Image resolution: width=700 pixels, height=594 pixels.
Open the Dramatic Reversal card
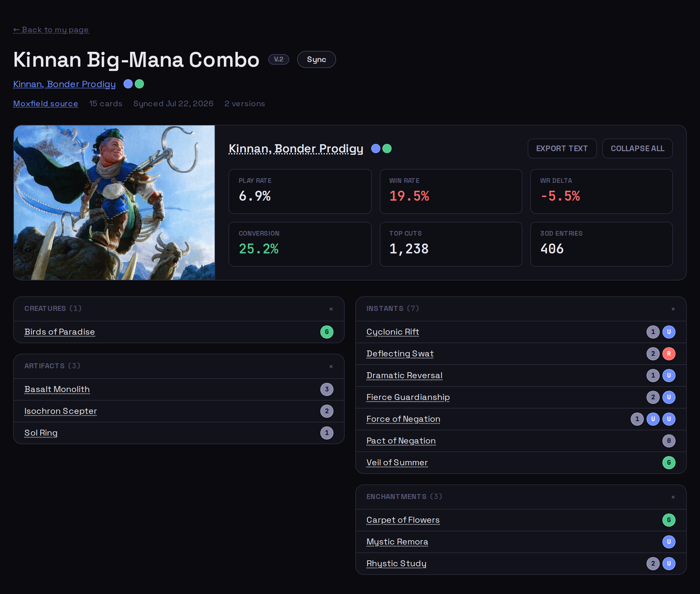[x=404, y=376]
